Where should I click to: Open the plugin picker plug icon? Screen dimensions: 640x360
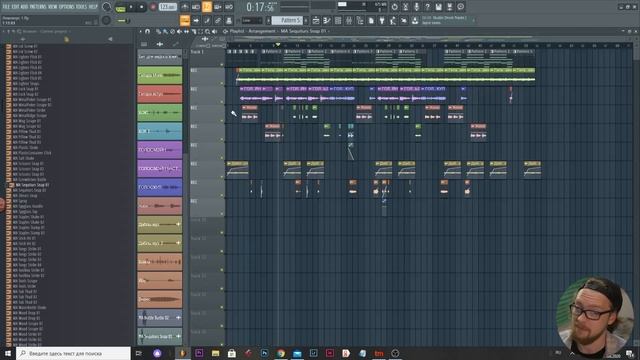point(382,20)
